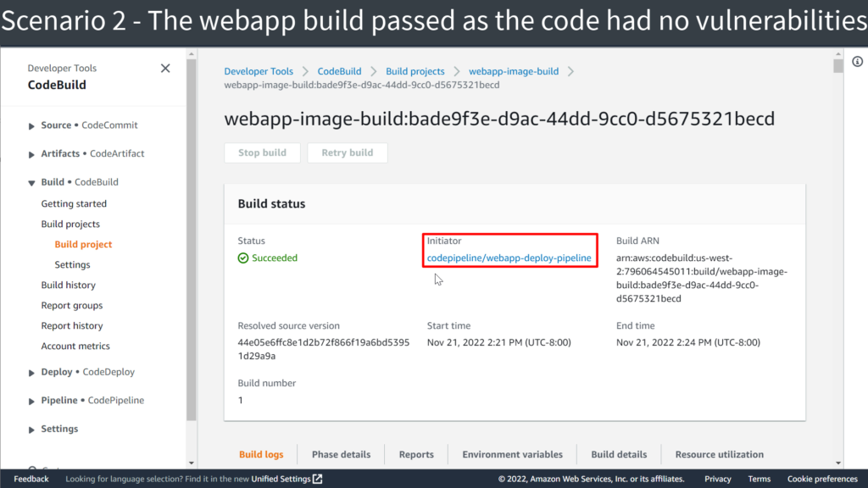The image size is (868, 488).
Task: Click the green Succeeded status icon
Action: (x=243, y=258)
